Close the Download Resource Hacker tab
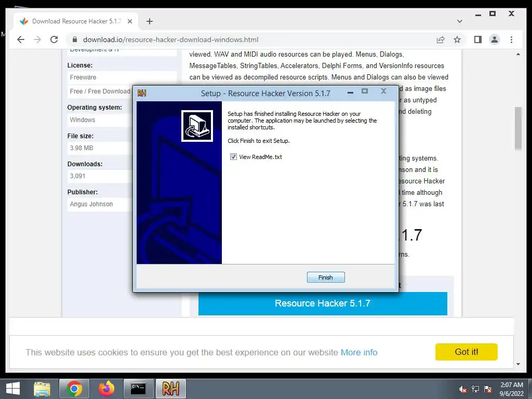The height and width of the screenshot is (399, 532). 129,21
